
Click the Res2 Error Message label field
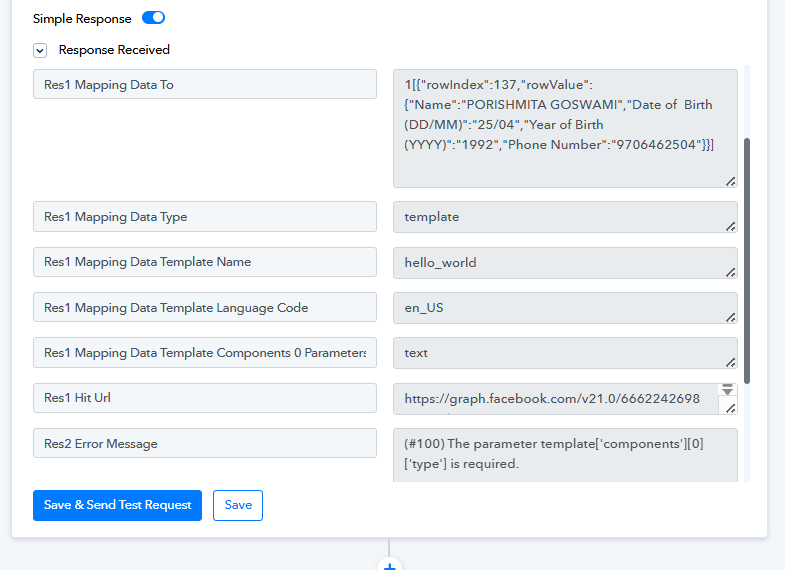204,443
